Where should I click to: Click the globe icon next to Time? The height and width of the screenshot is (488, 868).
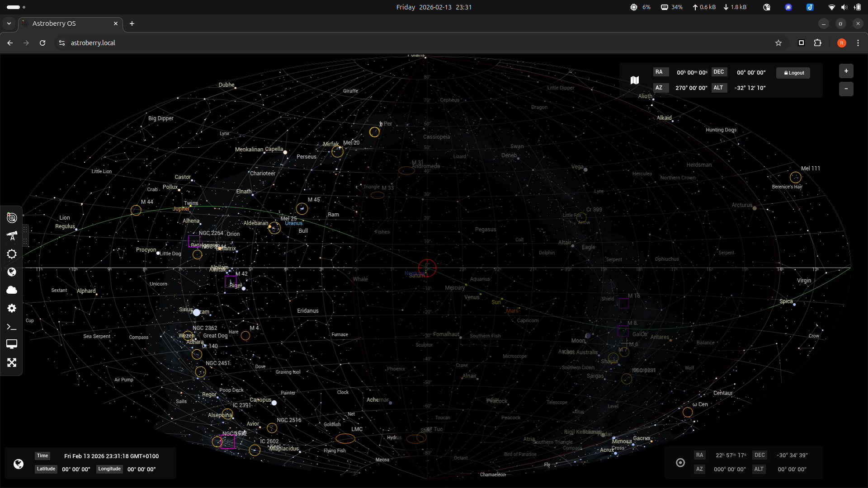19,464
